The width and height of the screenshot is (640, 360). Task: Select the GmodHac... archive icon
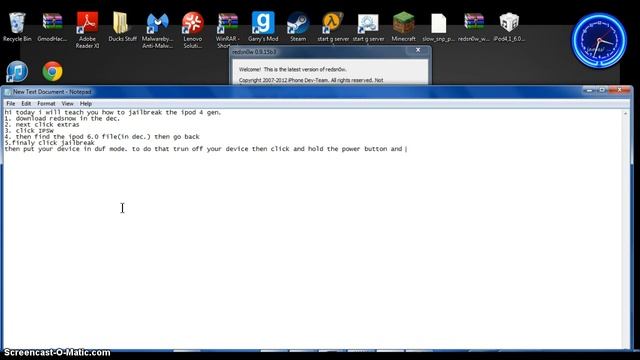coord(52,27)
